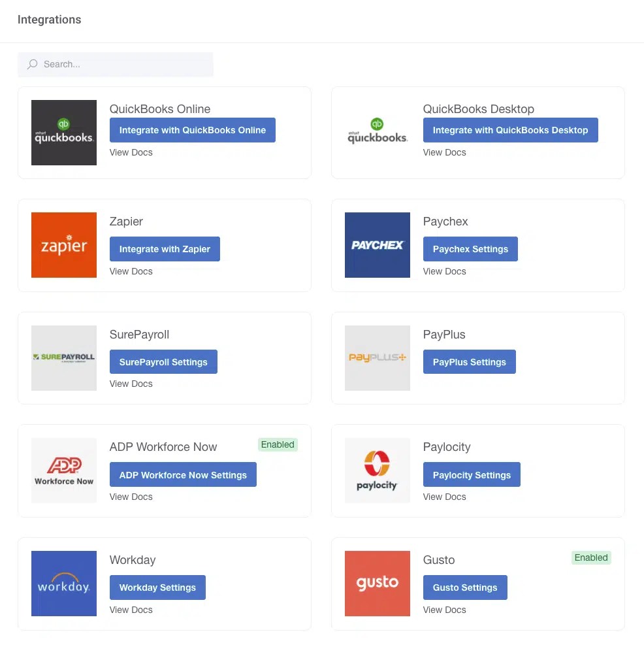Click Integrate with QuickBooks Online button

click(193, 130)
